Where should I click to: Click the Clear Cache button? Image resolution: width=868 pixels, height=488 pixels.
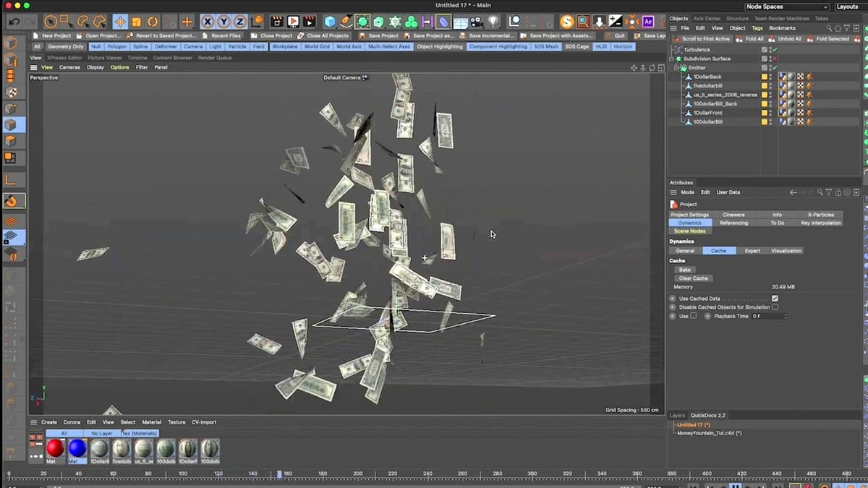tap(693, 278)
